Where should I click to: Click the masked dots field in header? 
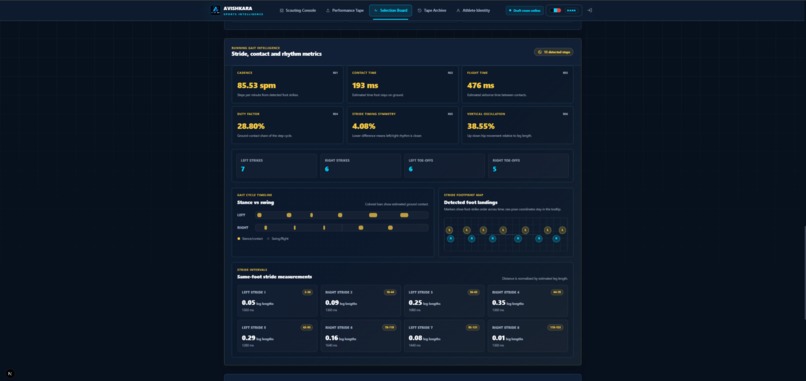pyautogui.click(x=571, y=10)
